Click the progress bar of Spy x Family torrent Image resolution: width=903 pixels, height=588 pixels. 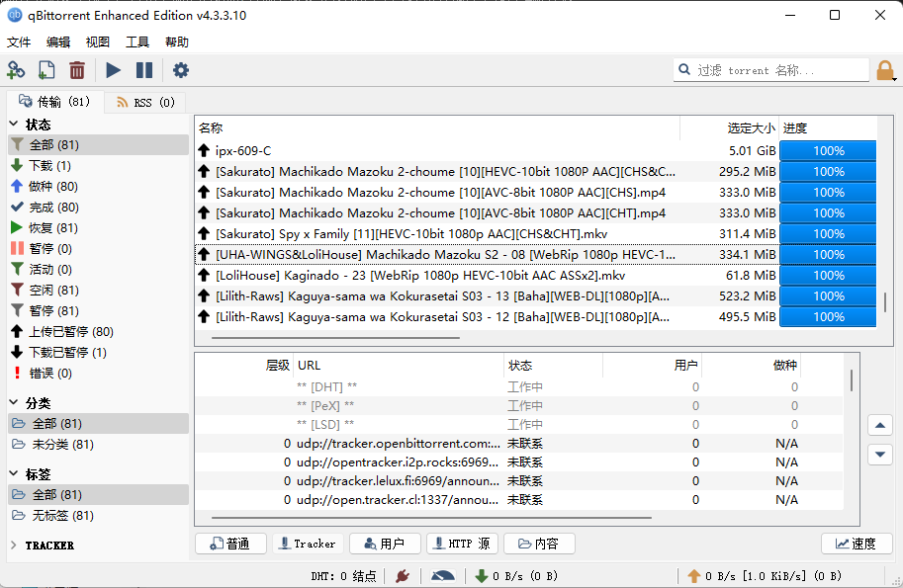click(828, 233)
